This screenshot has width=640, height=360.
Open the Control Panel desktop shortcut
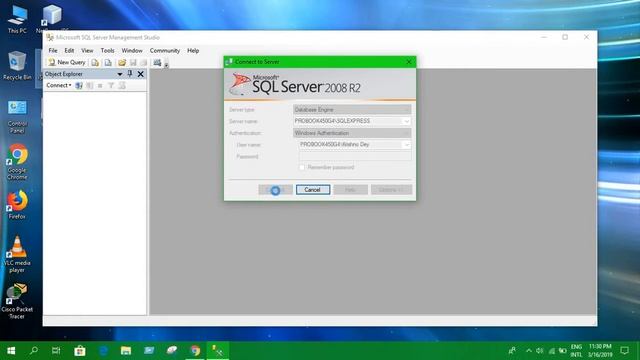tap(17, 117)
